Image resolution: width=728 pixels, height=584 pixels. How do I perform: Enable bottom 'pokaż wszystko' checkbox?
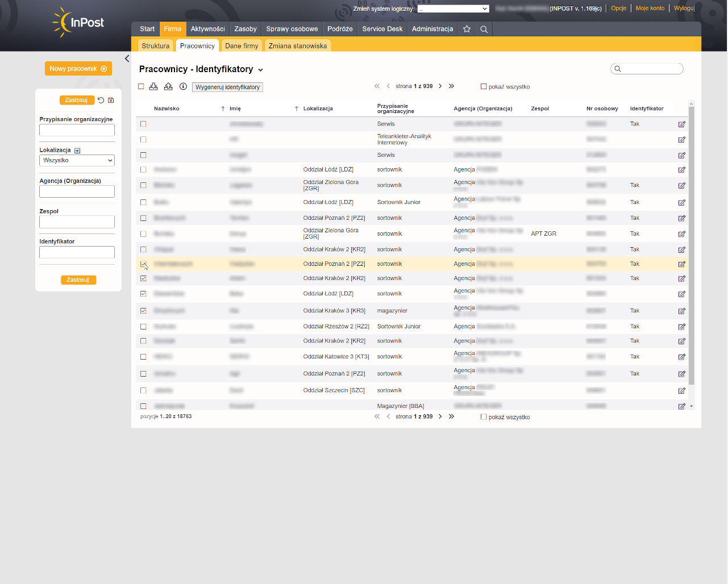(484, 417)
